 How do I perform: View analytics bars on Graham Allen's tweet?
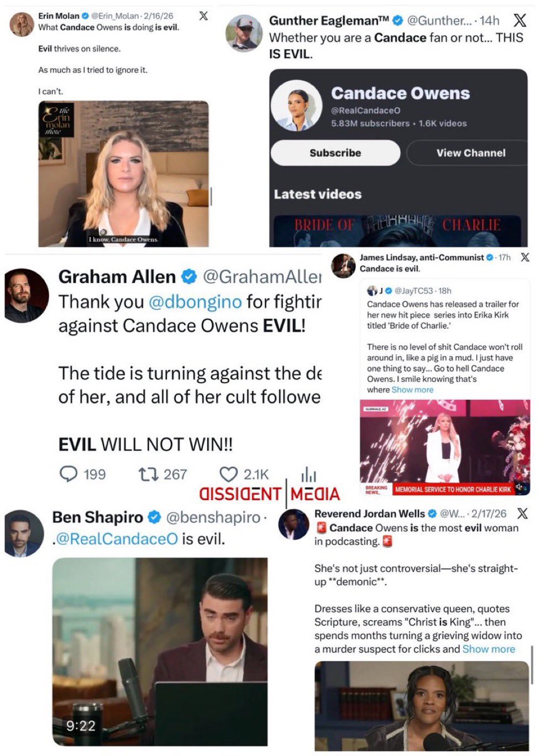(309, 474)
